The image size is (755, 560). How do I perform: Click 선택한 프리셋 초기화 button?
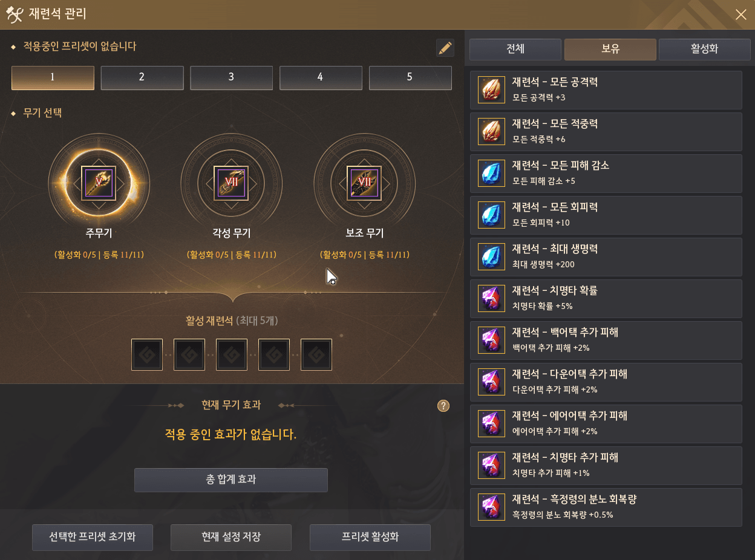(x=93, y=537)
